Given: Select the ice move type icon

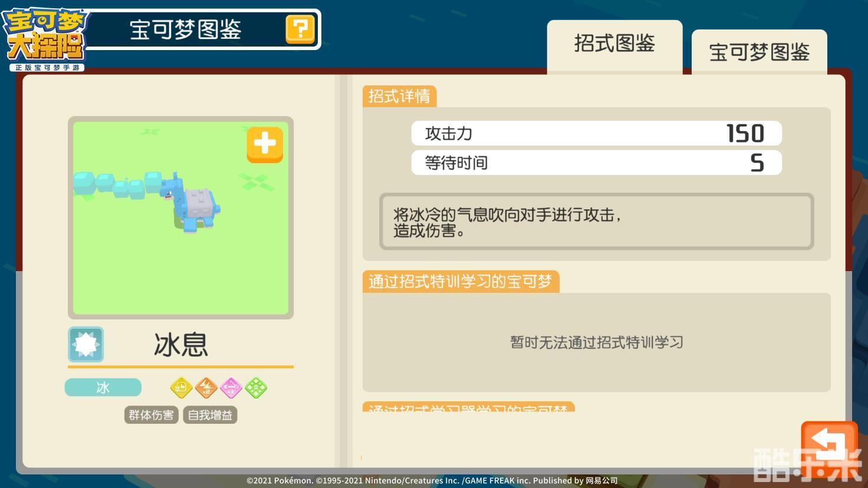Looking at the screenshot, I should click(x=86, y=344).
